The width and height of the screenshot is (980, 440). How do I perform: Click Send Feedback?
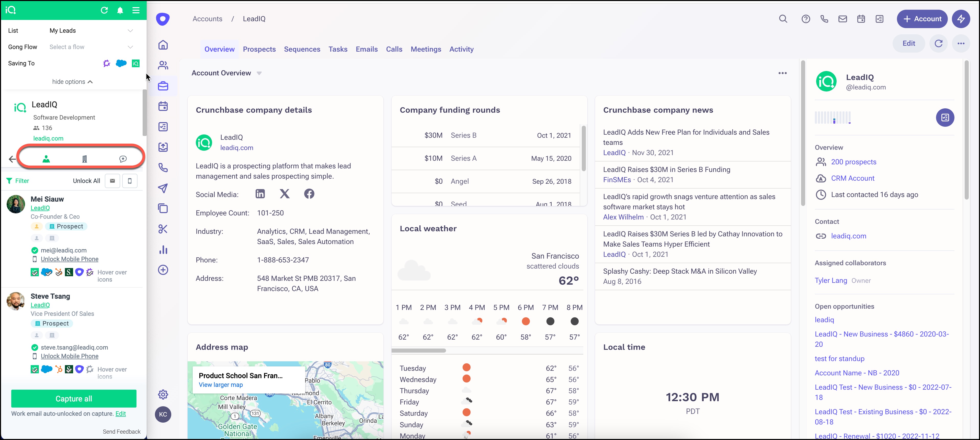point(122,432)
